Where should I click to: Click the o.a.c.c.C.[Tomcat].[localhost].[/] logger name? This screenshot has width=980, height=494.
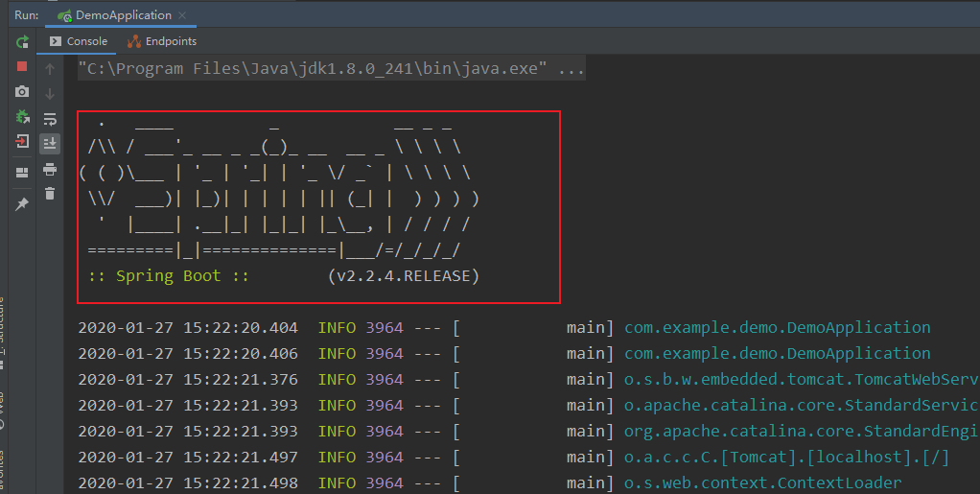(x=786, y=458)
